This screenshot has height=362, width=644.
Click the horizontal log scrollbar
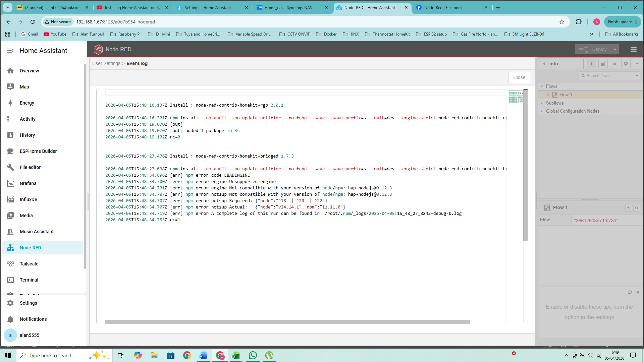pyautogui.click(x=287, y=322)
